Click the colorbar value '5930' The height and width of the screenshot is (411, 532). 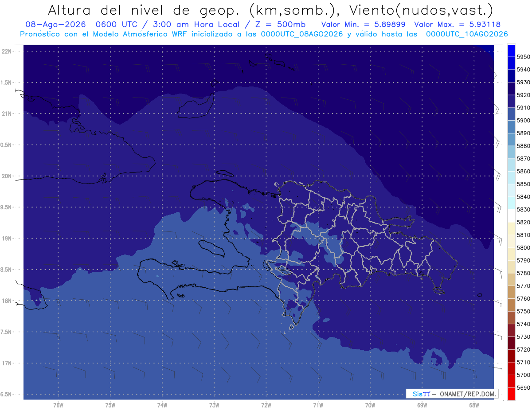tap(524, 82)
